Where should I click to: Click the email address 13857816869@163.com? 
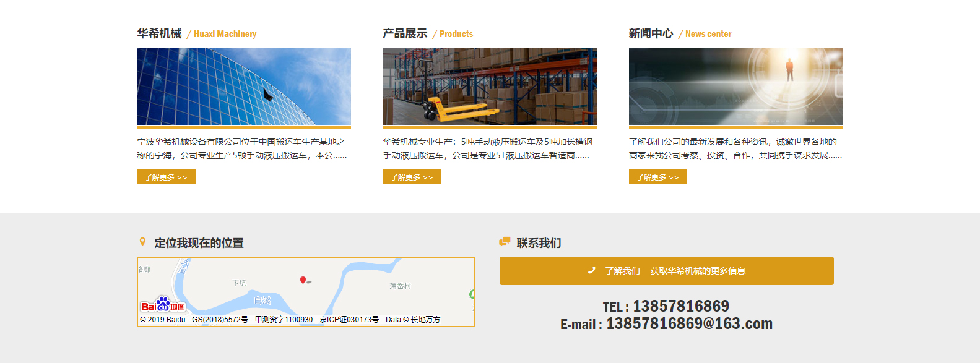pyautogui.click(x=688, y=323)
